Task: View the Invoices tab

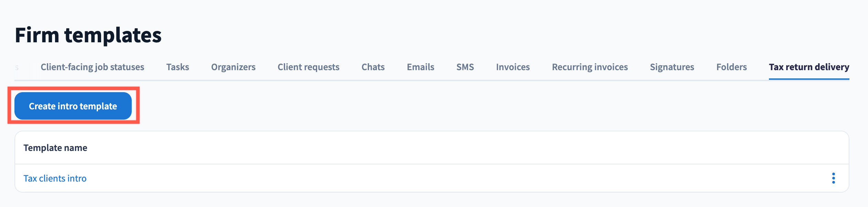Action: pyautogui.click(x=512, y=67)
